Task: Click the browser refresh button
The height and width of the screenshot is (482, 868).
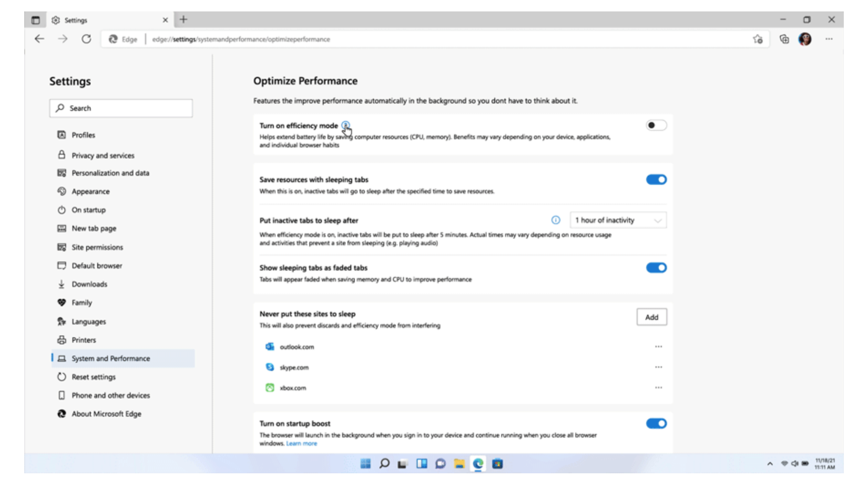Action: click(86, 39)
